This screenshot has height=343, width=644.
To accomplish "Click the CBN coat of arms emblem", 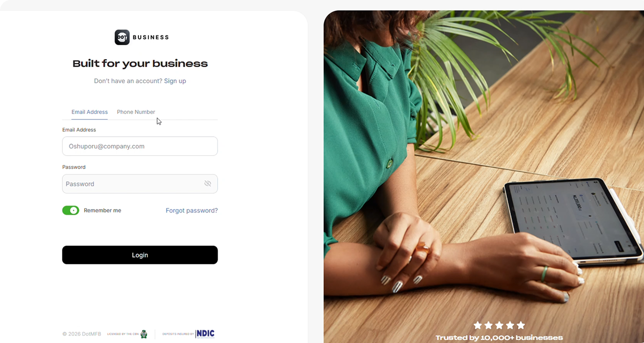I will coord(144,334).
